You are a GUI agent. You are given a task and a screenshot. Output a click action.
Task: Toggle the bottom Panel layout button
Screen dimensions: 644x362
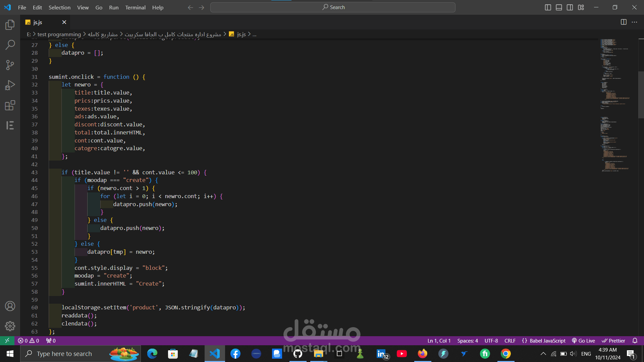(x=559, y=7)
